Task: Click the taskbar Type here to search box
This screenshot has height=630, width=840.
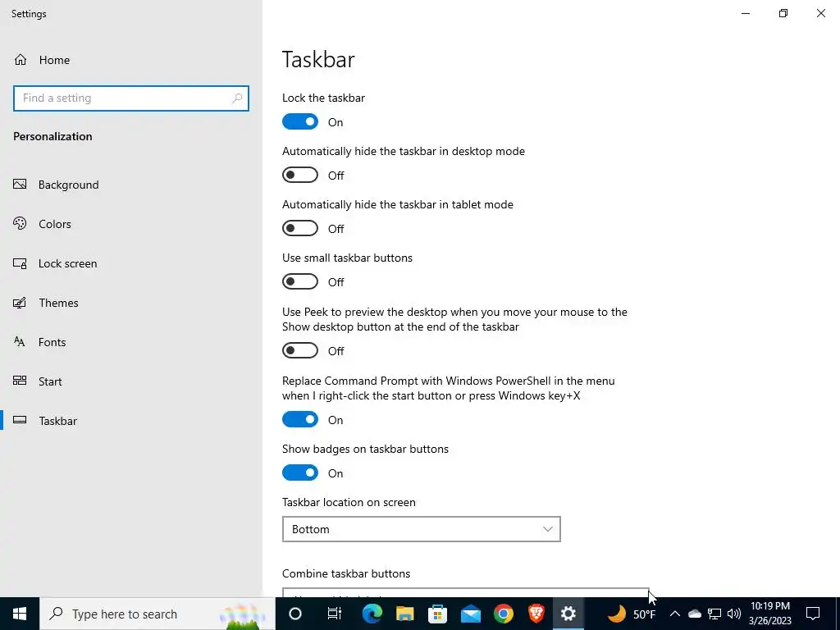Action: click(157, 614)
